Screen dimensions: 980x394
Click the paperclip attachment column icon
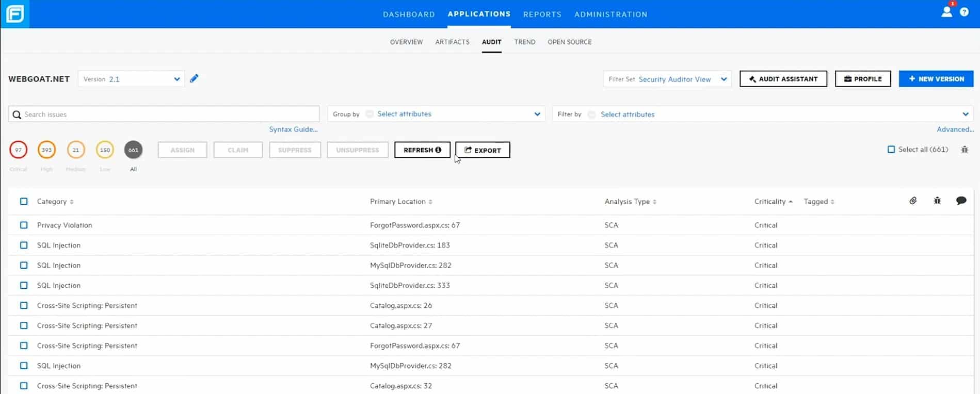(x=913, y=201)
